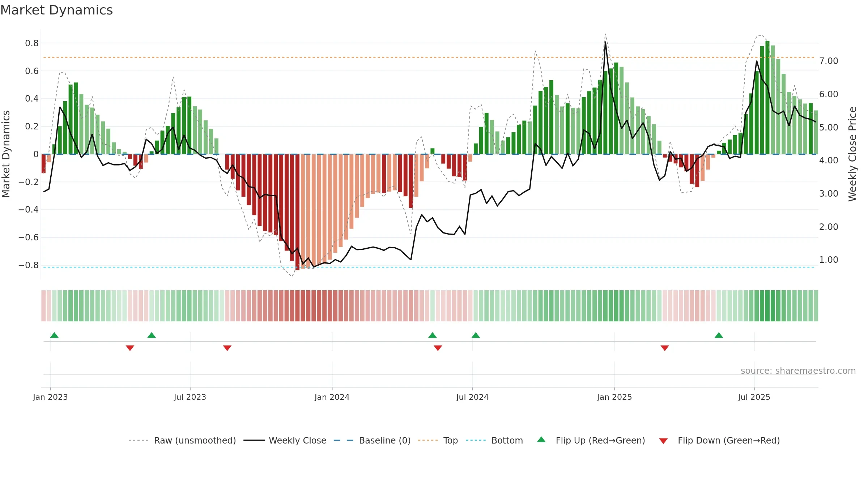Click the Bottom legend entry
This screenshot has width=868, height=488.
pos(494,440)
